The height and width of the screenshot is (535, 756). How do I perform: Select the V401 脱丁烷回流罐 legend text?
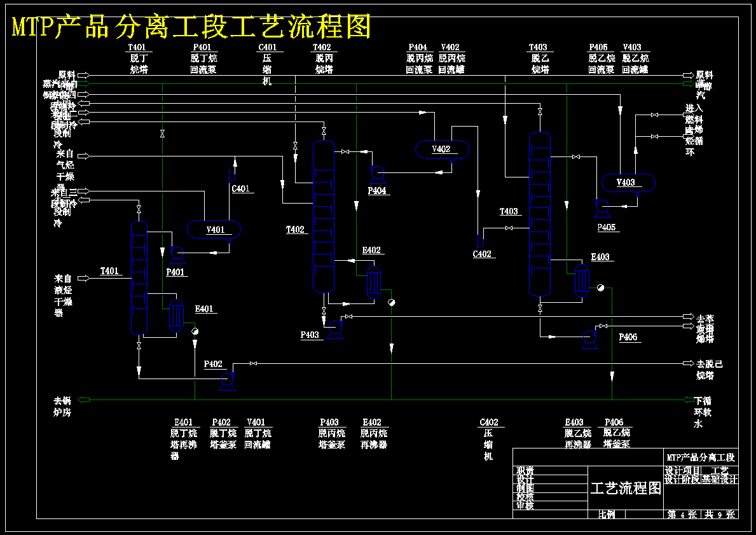pos(258,433)
